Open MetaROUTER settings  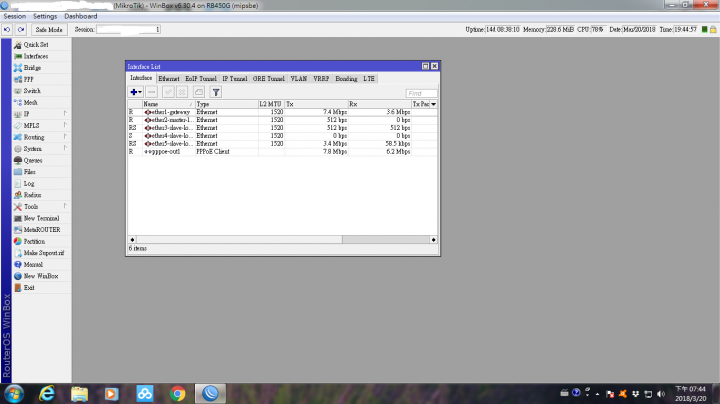41,230
